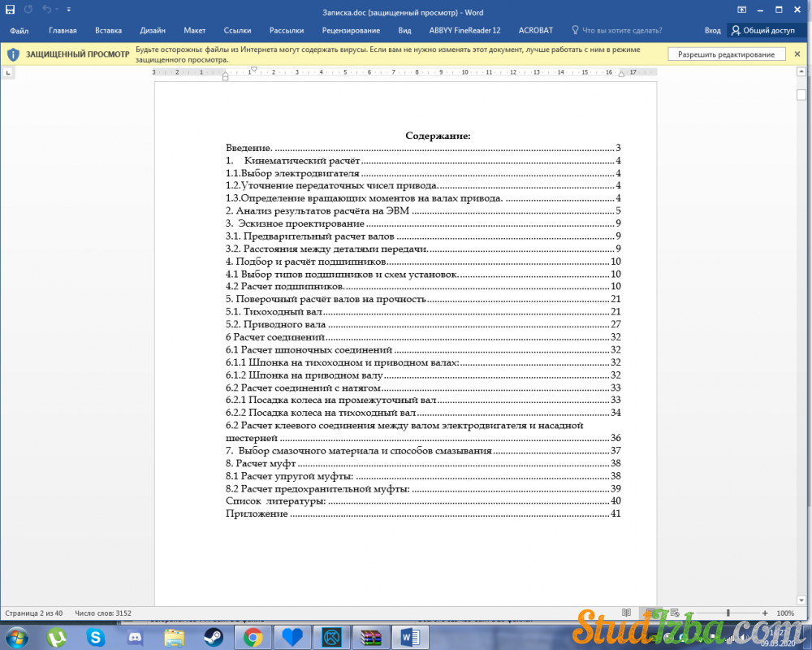812x650 pixels.
Task: Open the Ссылки ribbon tab
Action: 237,30
